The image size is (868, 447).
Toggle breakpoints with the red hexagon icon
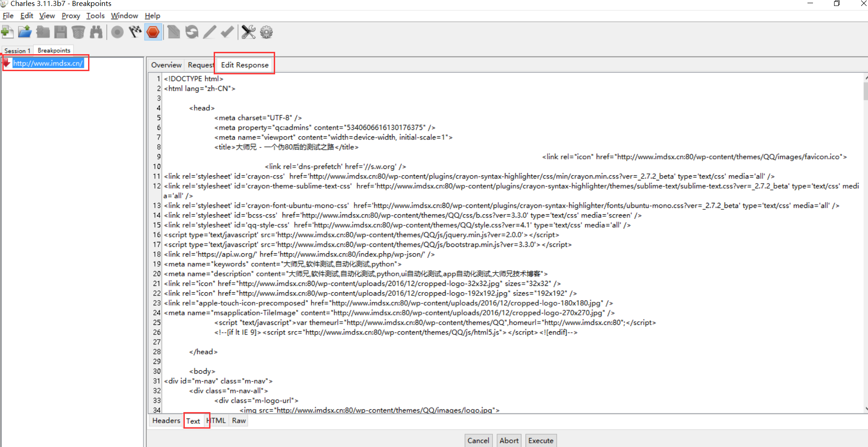[x=153, y=32]
